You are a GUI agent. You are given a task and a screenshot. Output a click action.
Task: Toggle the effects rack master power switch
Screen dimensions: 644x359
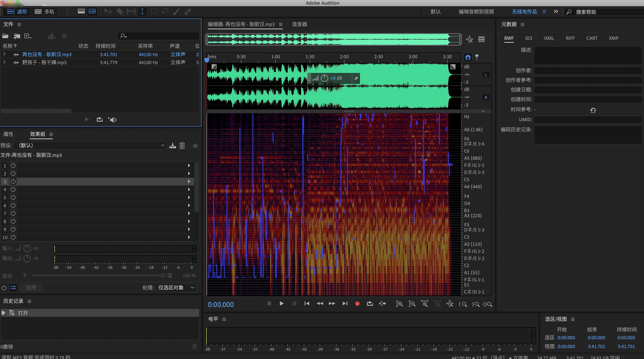[x=4, y=288]
